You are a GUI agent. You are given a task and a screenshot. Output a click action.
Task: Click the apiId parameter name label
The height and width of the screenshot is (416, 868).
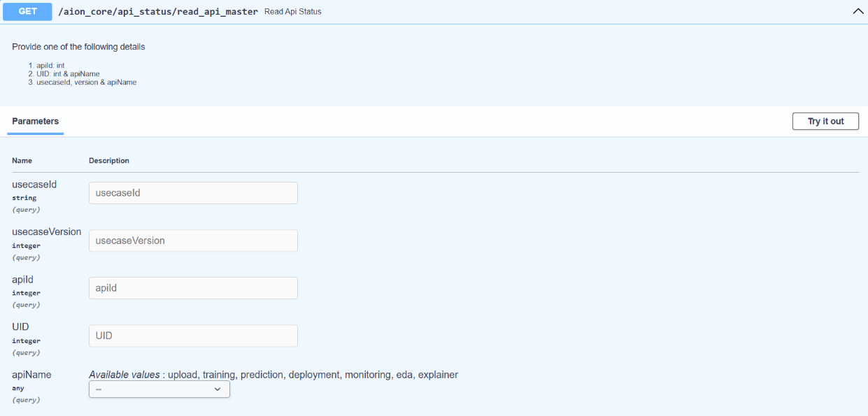tap(23, 280)
